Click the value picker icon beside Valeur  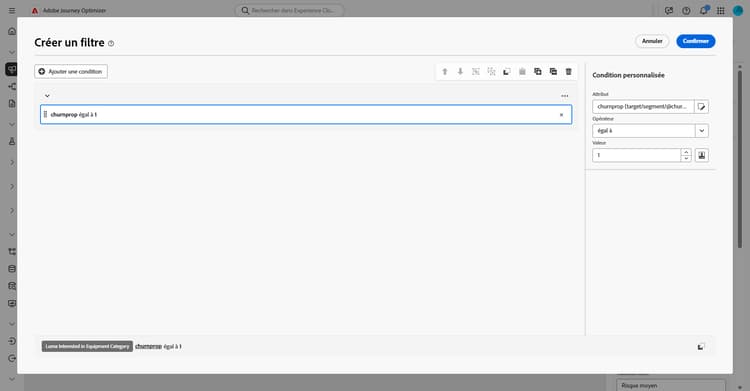(702, 155)
